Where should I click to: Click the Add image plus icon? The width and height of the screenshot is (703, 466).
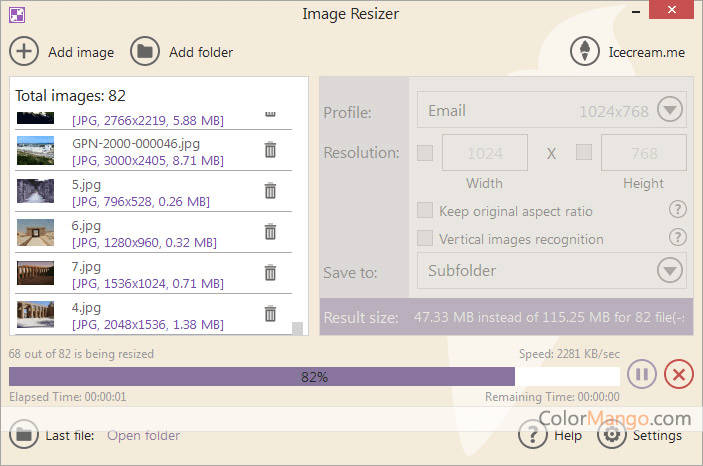tap(24, 51)
